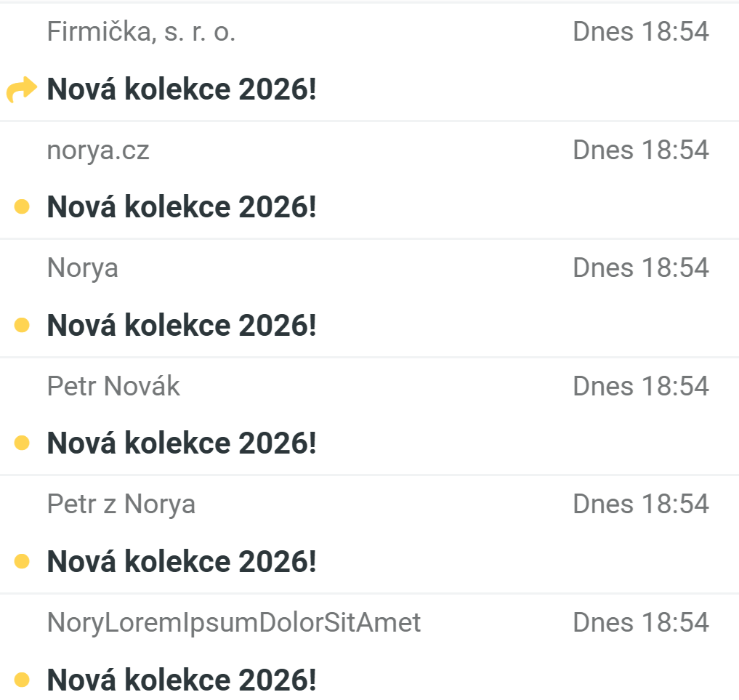Open sender NoryLoremIpsumDolorSitAmet

[x=233, y=623]
